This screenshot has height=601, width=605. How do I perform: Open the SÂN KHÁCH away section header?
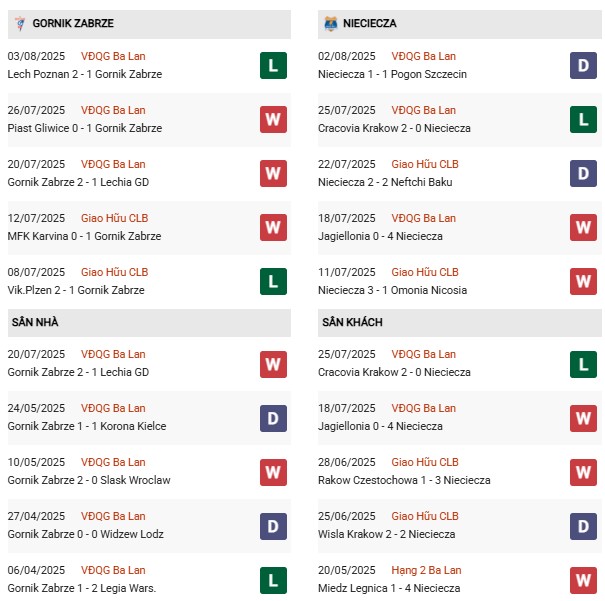[353, 323]
